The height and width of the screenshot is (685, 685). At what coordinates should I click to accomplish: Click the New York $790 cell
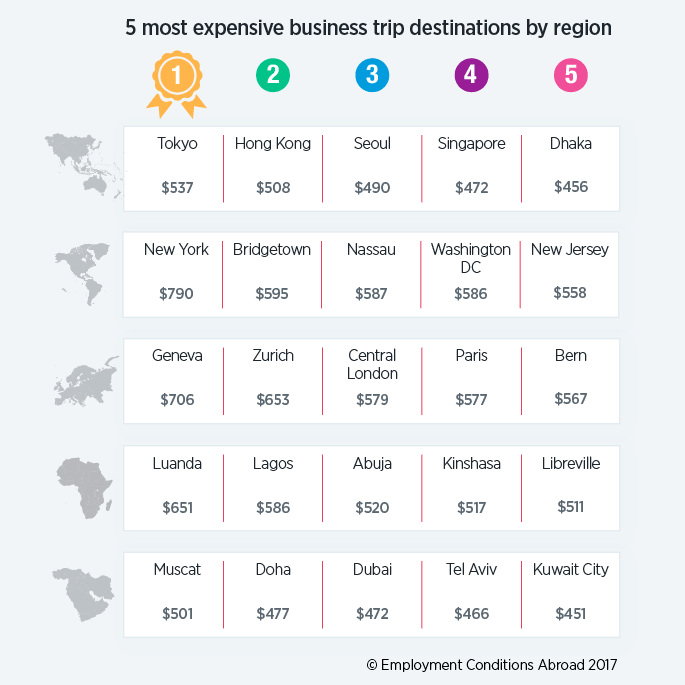point(173,275)
